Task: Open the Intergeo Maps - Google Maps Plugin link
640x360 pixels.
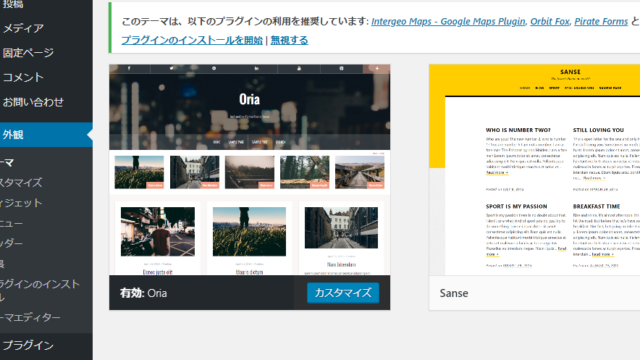Action: click(x=448, y=22)
